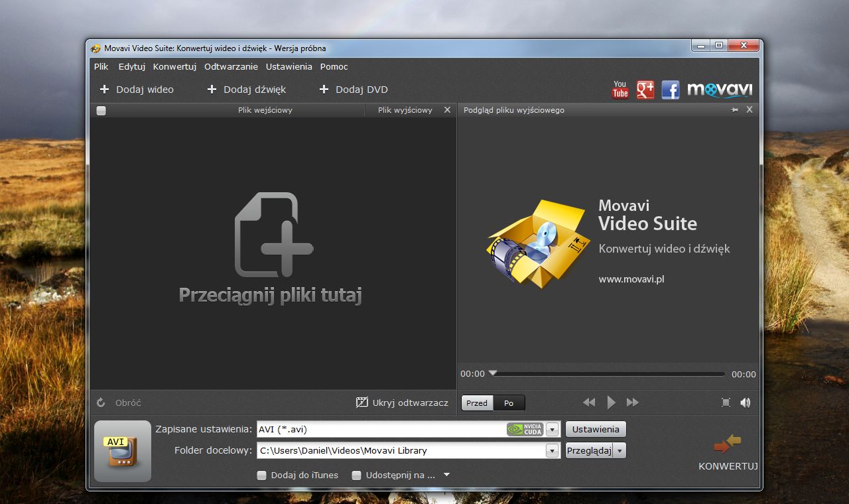Click the play button

[612, 403]
